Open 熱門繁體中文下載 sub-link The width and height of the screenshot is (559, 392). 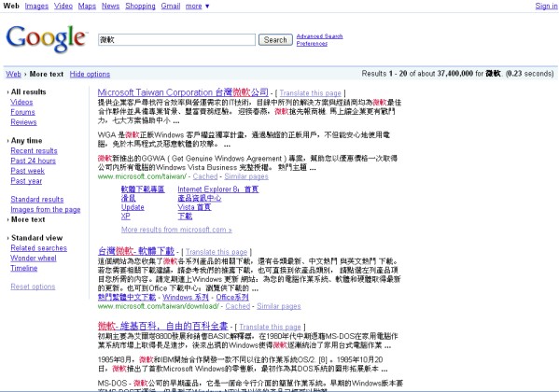click(127, 297)
